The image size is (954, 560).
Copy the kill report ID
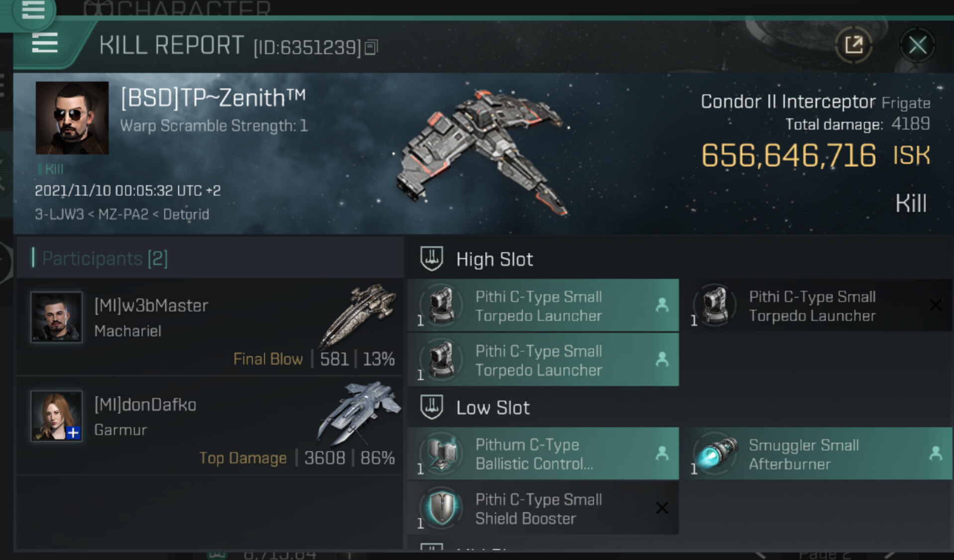click(371, 48)
